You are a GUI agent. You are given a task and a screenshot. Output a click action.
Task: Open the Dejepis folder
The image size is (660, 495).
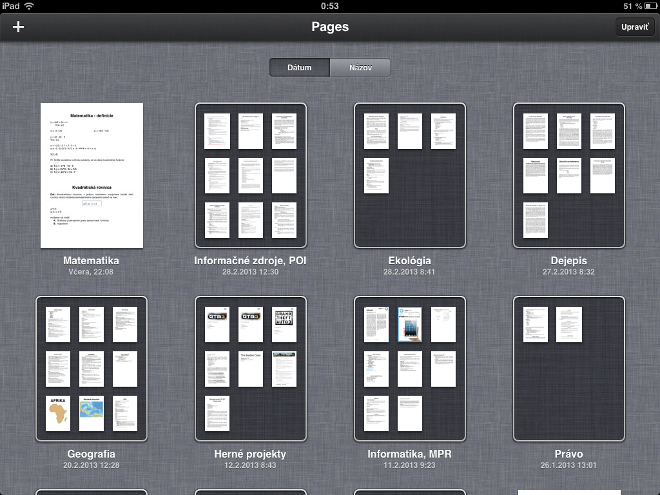click(x=569, y=176)
